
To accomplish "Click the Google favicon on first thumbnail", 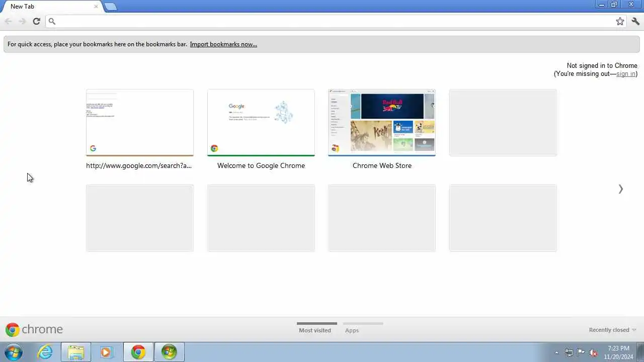I will tap(93, 148).
